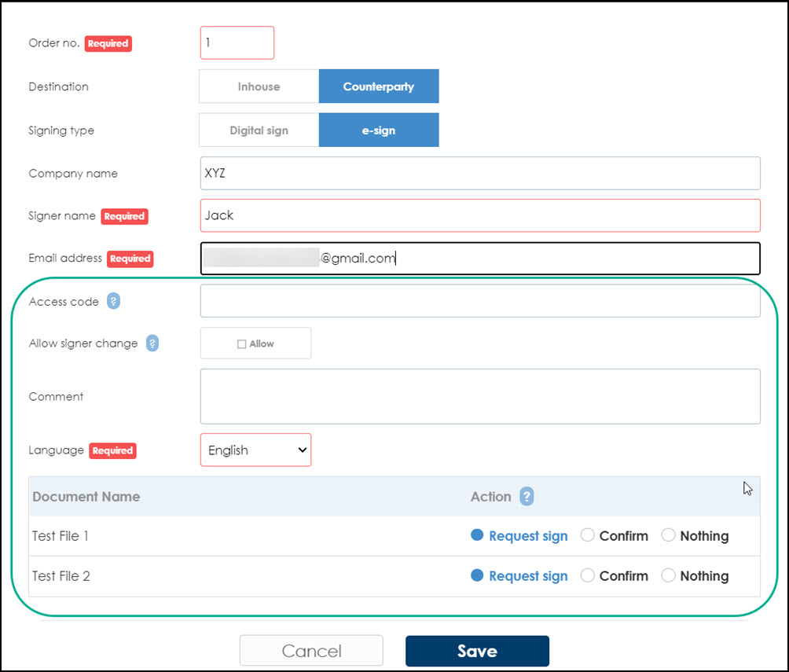Choose e-sign signing type

[x=378, y=130]
